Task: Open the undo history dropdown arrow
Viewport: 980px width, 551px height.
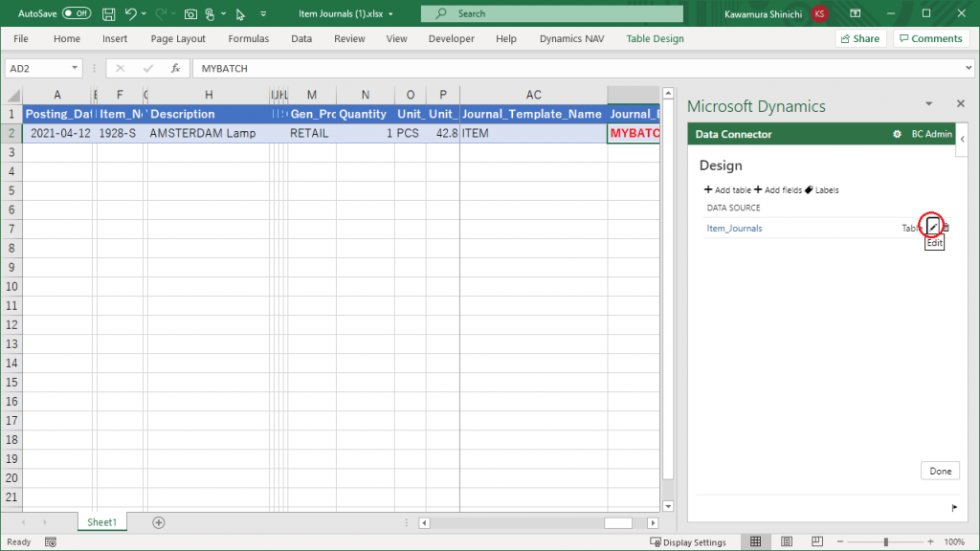Action: pyautogui.click(x=144, y=13)
